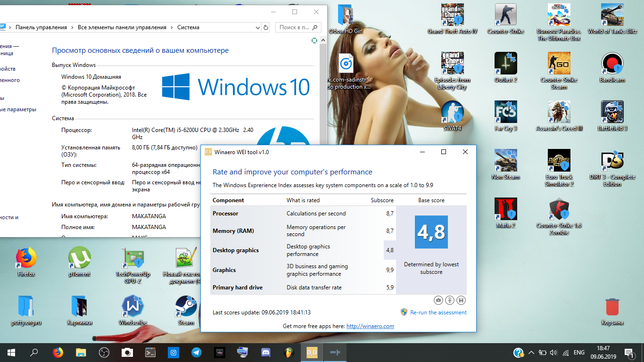Viewport: 644px width, 362px height.
Task: Open Episodes from Liberty City shortcut
Action: tap(452, 71)
